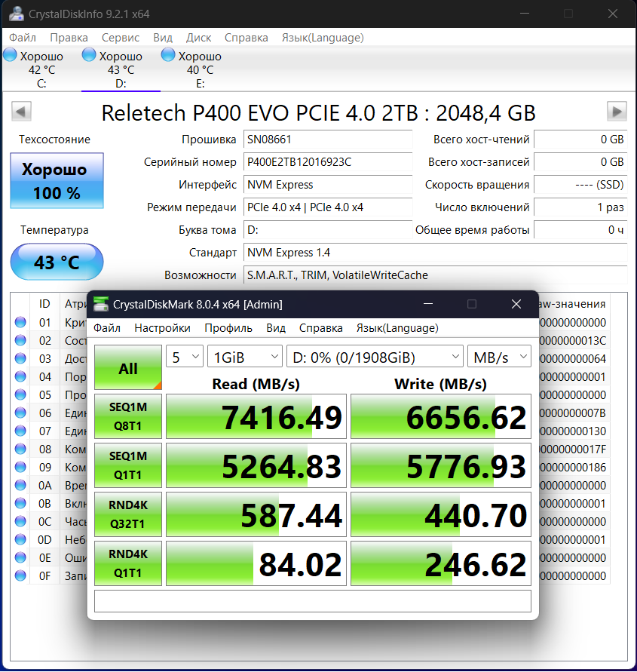
Task: Open Файл menu in CrystalDiskMark
Action: pos(106,328)
